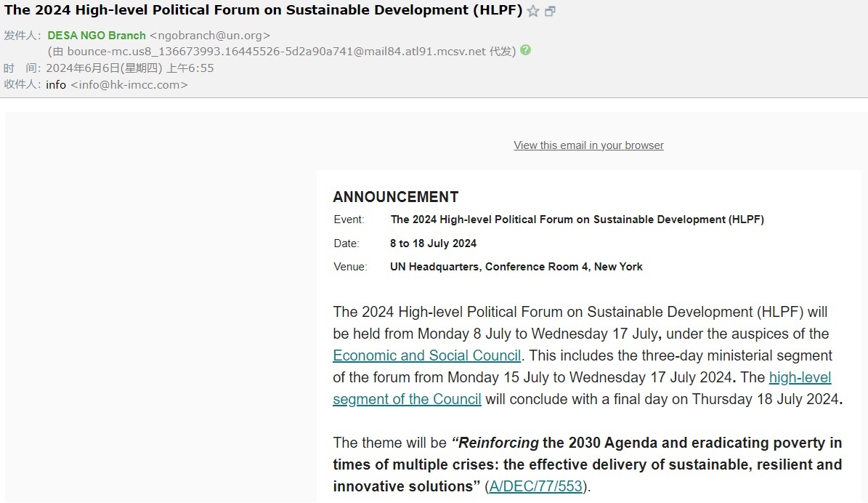
Task: Click email subject title at top
Action: tap(263, 10)
